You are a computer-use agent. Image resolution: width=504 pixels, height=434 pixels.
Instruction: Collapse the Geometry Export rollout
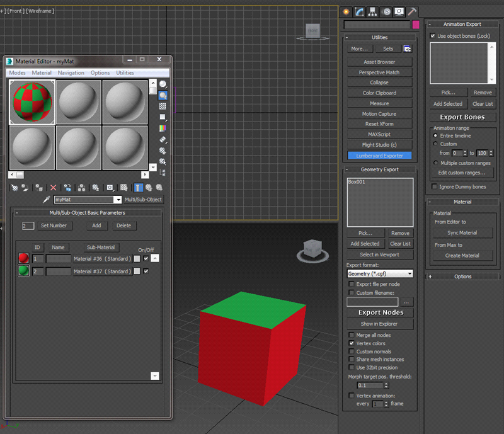point(380,169)
